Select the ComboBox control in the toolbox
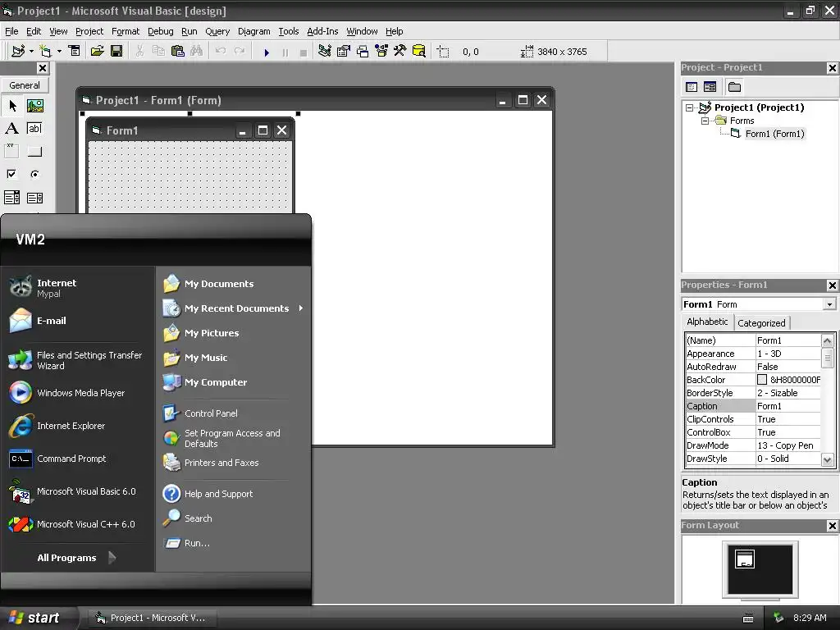840x630 pixels. (11, 198)
